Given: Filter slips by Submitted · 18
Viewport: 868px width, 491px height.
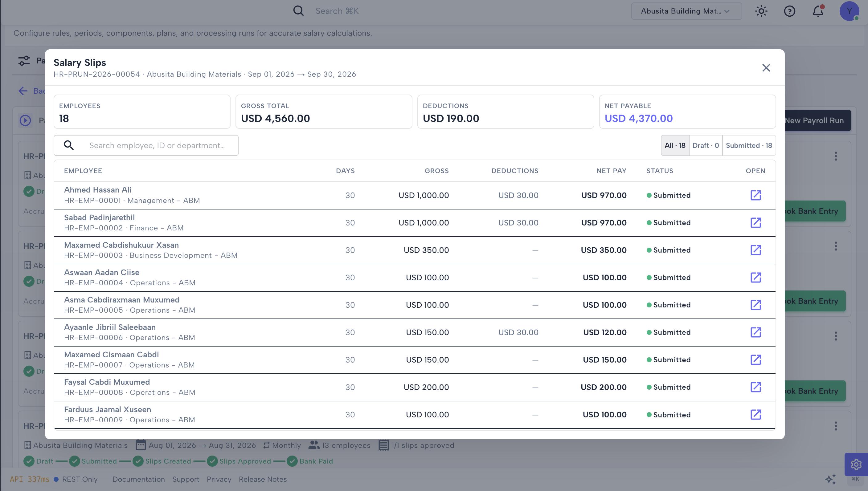Looking at the screenshot, I should [749, 145].
